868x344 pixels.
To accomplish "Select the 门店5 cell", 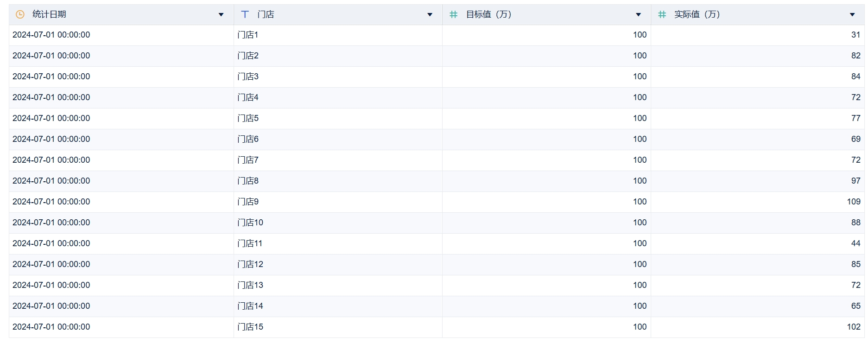I will (338, 118).
